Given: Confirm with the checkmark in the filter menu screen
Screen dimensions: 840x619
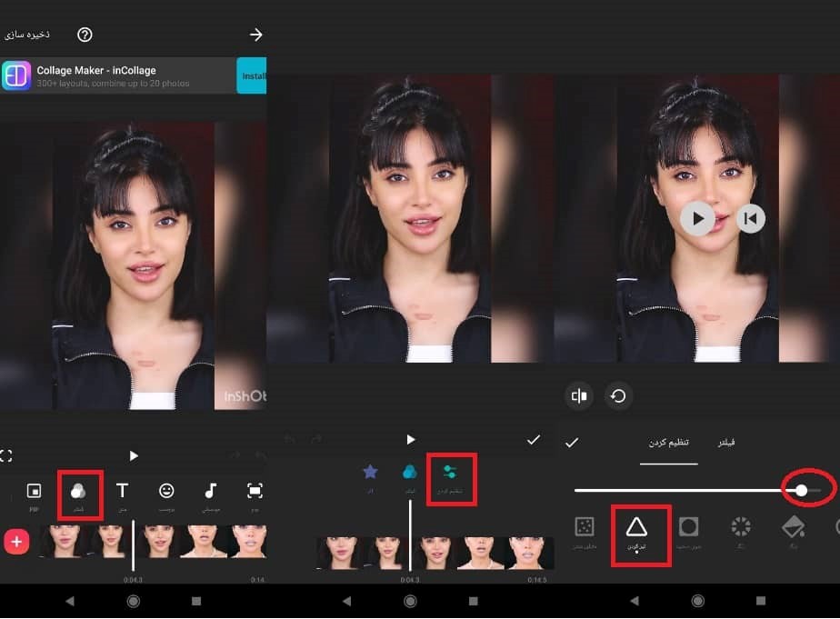Looking at the screenshot, I should click(x=534, y=440).
